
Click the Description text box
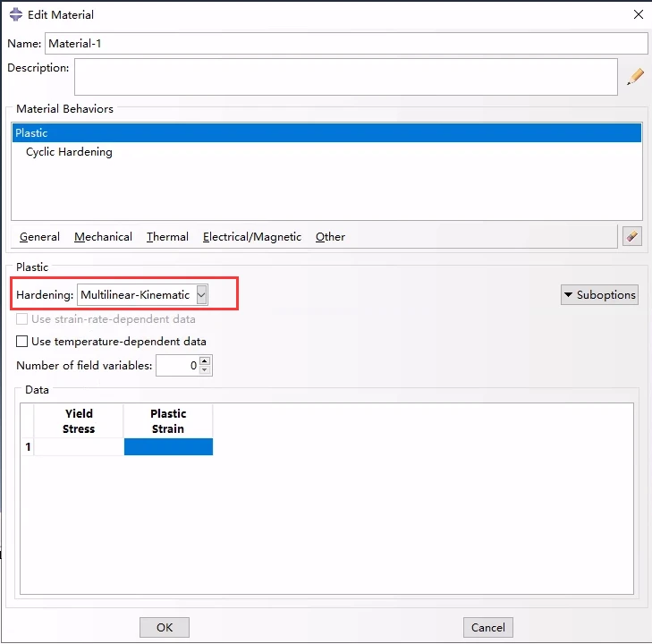346,77
